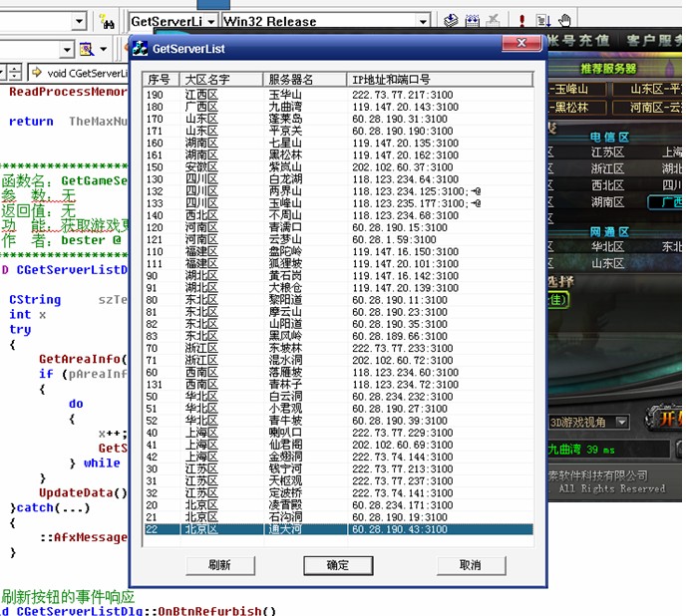The image size is (686, 616).
Task: Select the row 32 江苏区 定波桥
Action: 338,493
